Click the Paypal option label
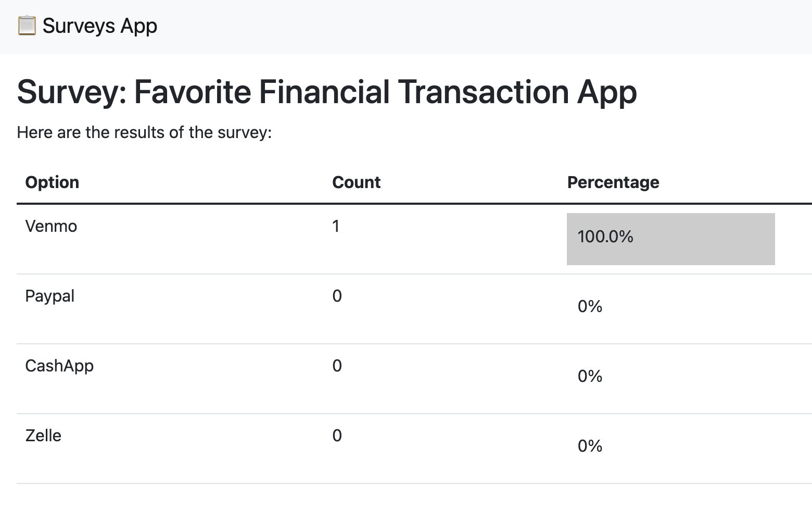 pos(49,296)
